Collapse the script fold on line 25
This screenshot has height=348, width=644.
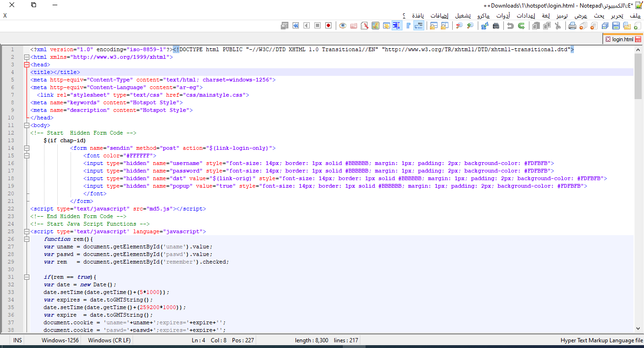click(x=26, y=231)
